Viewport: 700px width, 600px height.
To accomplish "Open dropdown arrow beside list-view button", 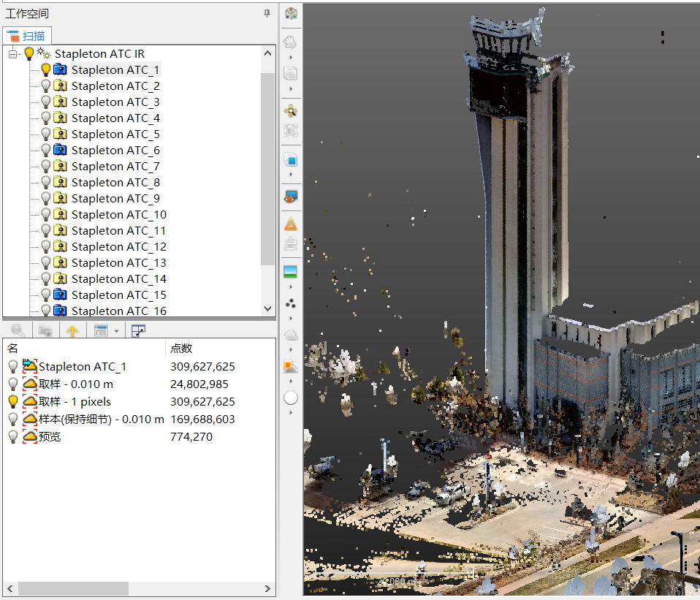I will tap(117, 331).
